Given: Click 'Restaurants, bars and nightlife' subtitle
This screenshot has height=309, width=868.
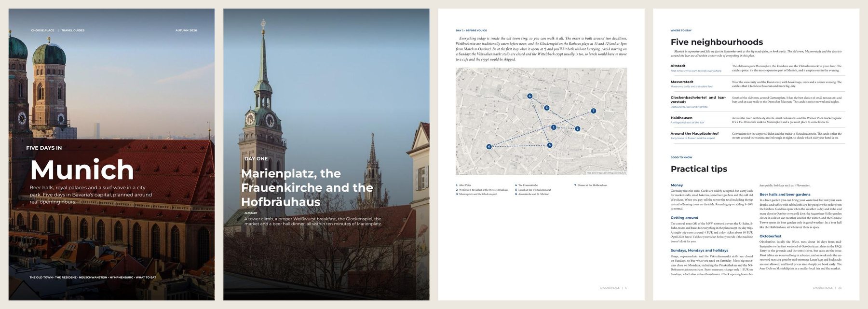Looking at the screenshot, I should pos(689,107).
